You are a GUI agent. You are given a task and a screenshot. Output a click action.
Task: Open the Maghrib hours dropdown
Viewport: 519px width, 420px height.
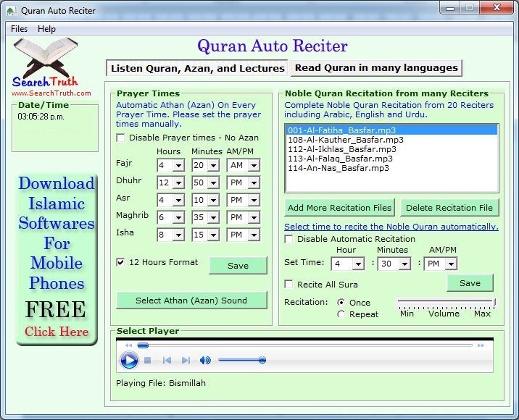pos(178,217)
